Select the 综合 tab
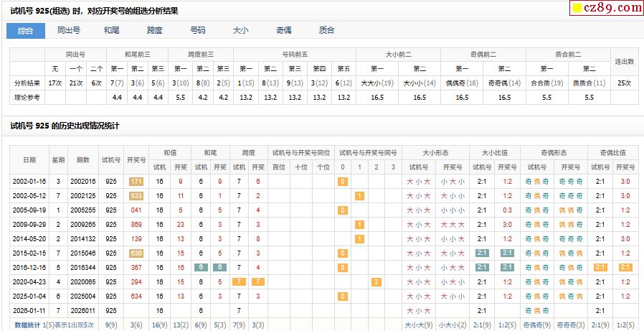 (25, 30)
